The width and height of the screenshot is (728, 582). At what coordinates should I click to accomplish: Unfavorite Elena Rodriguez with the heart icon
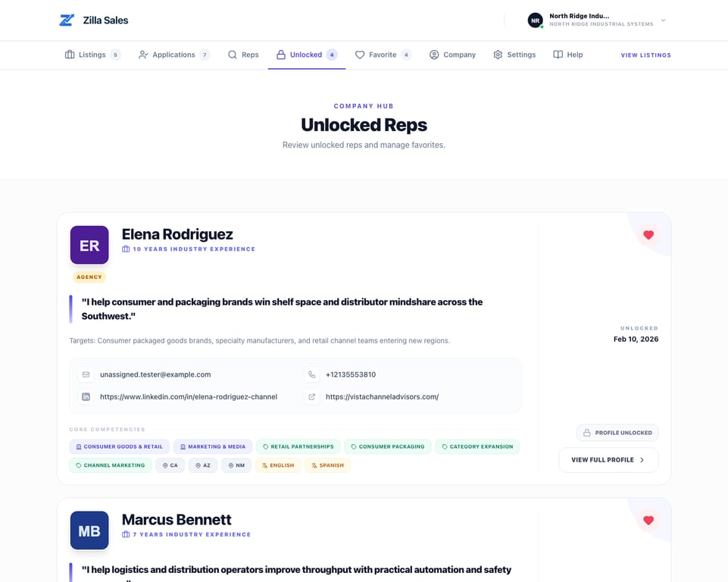coord(648,235)
